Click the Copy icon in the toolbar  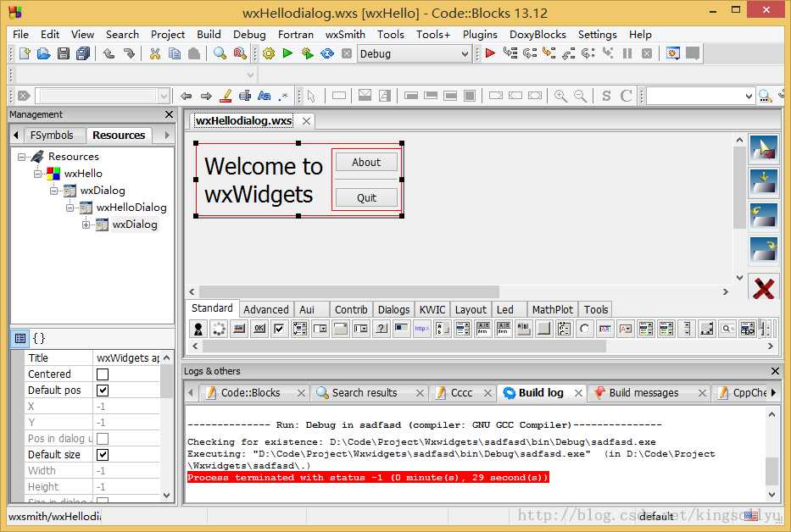pos(175,53)
